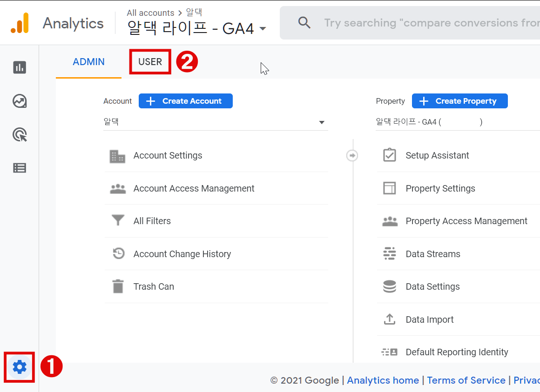Click the Analytics home footer link
Viewport: 540px width, 392px height.
383,380
